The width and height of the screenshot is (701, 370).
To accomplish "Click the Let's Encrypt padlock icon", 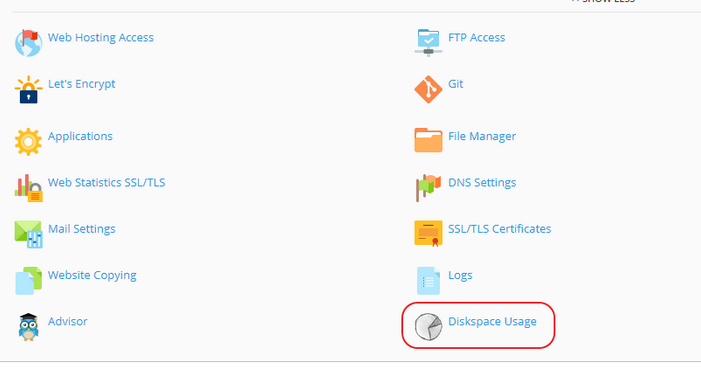I will pyautogui.click(x=28, y=89).
